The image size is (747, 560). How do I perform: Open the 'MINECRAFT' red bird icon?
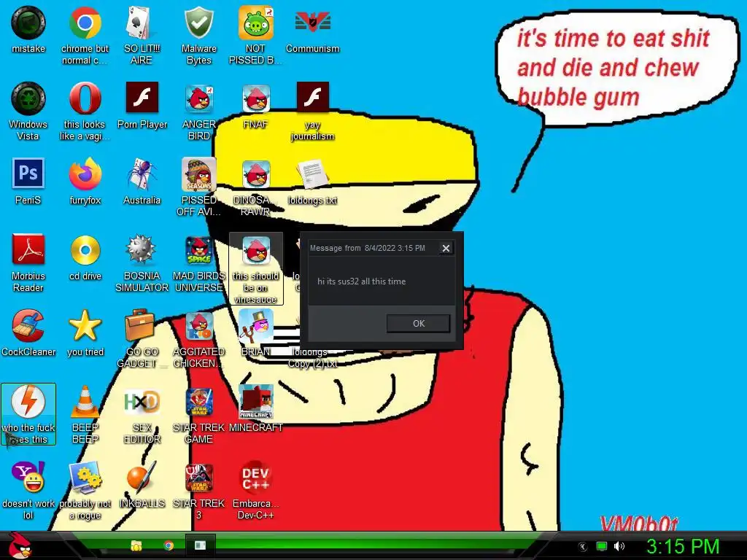click(256, 408)
